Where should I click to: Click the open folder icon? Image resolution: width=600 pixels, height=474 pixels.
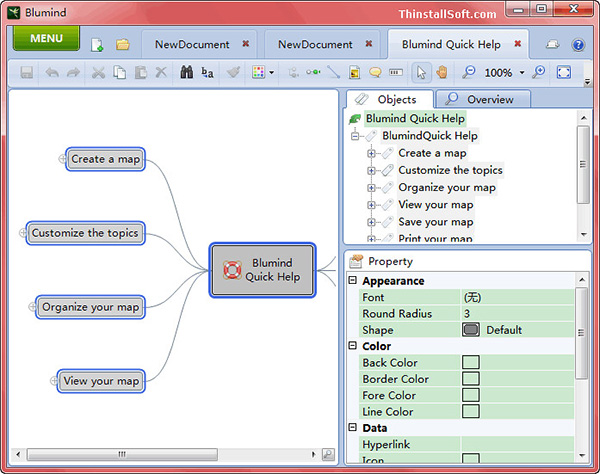(123, 45)
